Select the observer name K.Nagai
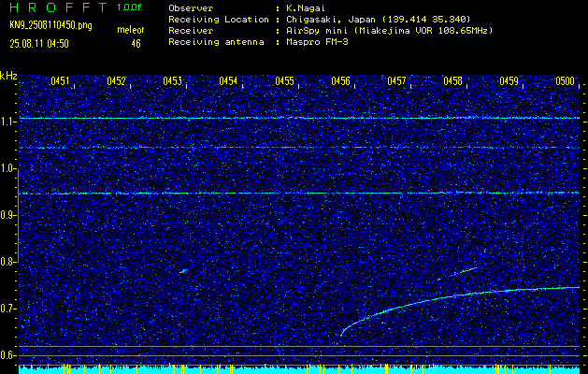This screenshot has width=588, height=374. click(308, 7)
